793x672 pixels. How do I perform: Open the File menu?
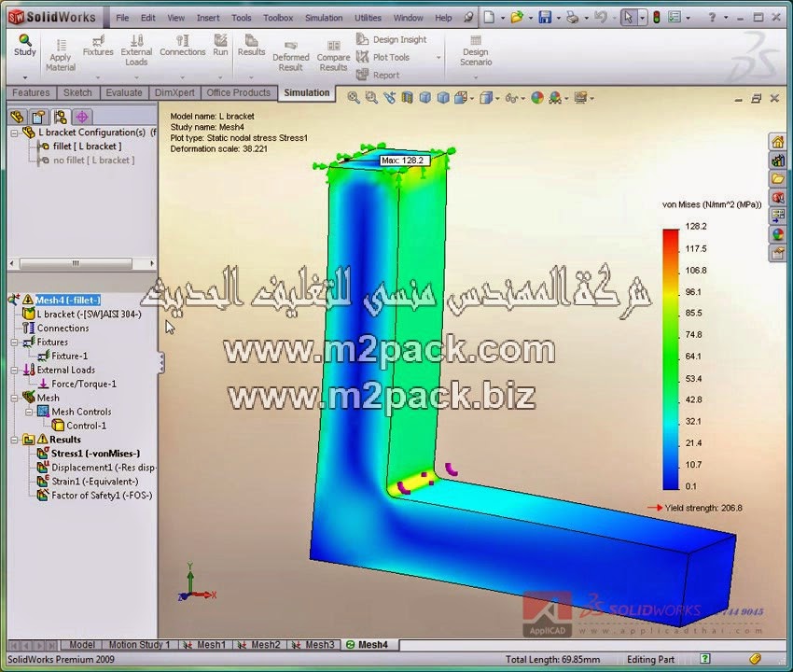122,18
